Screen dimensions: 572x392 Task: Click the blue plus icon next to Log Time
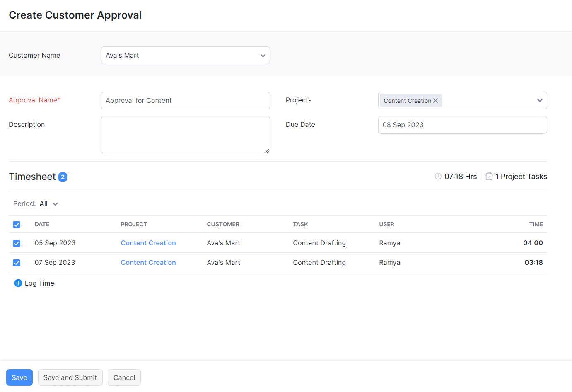(x=18, y=283)
